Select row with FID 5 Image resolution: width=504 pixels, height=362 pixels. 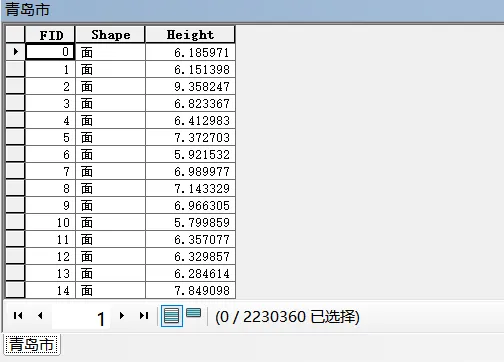tap(15, 137)
